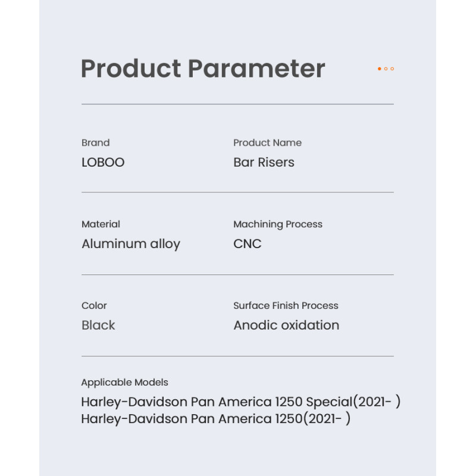Click the middle hollow orange dot

point(386,69)
